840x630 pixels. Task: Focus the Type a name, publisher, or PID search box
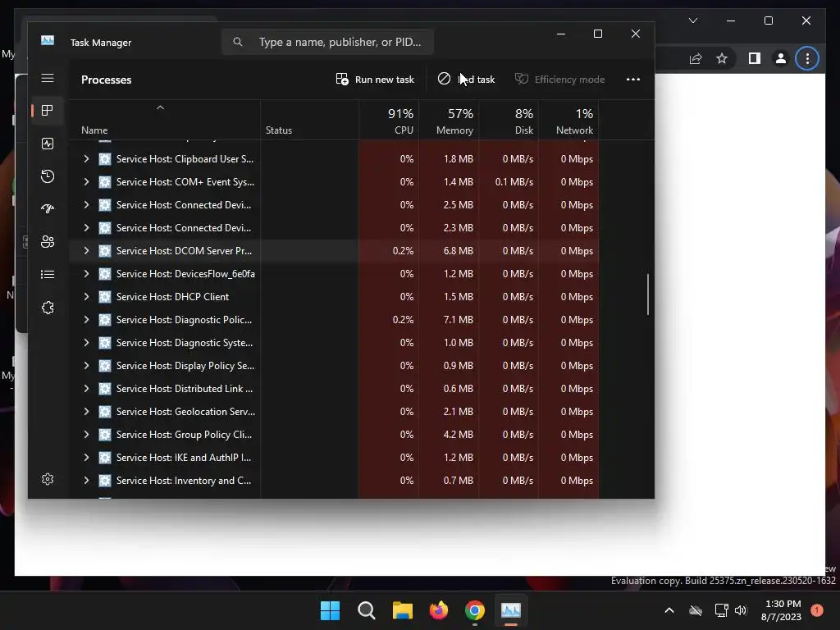coord(327,42)
